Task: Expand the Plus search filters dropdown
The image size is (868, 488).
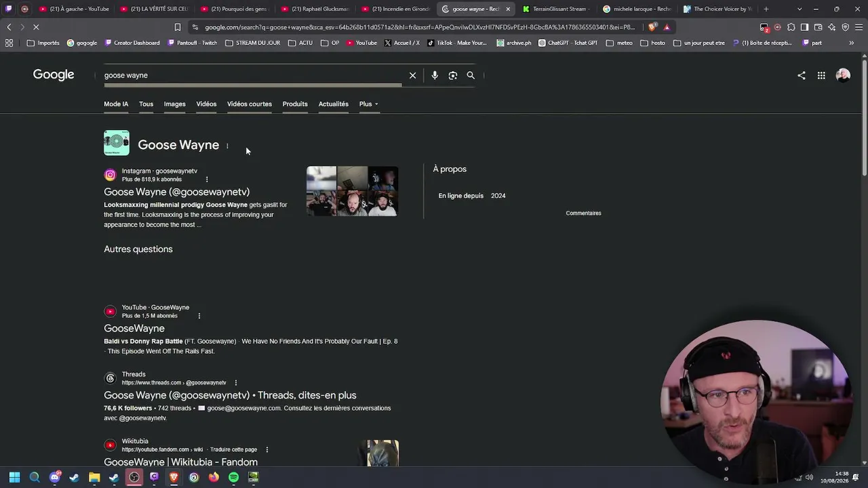Action: (369, 104)
